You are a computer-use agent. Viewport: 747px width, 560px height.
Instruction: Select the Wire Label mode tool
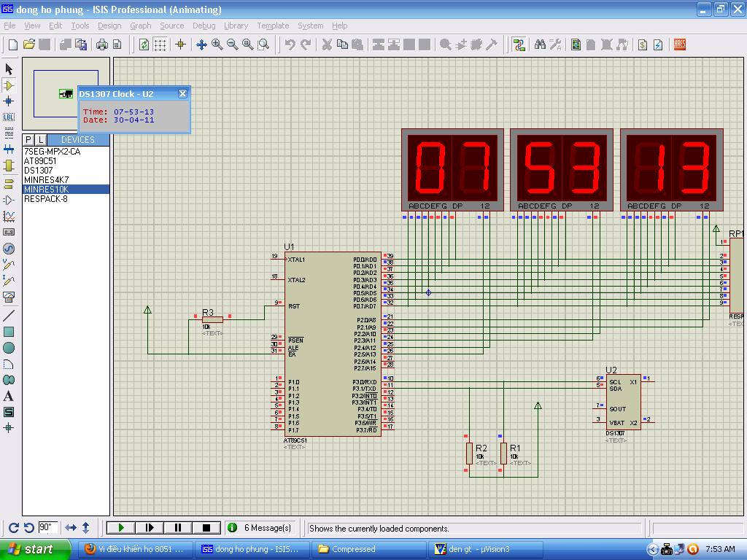click(9, 117)
